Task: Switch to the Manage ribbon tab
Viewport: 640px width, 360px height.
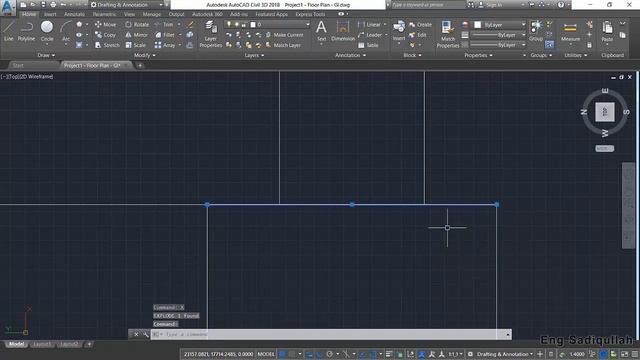Action: [152, 14]
